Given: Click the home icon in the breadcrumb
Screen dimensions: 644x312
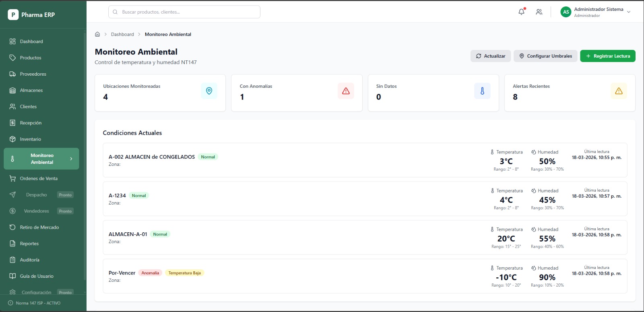Looking at the screenshot, I should click(x=97, y=34).
